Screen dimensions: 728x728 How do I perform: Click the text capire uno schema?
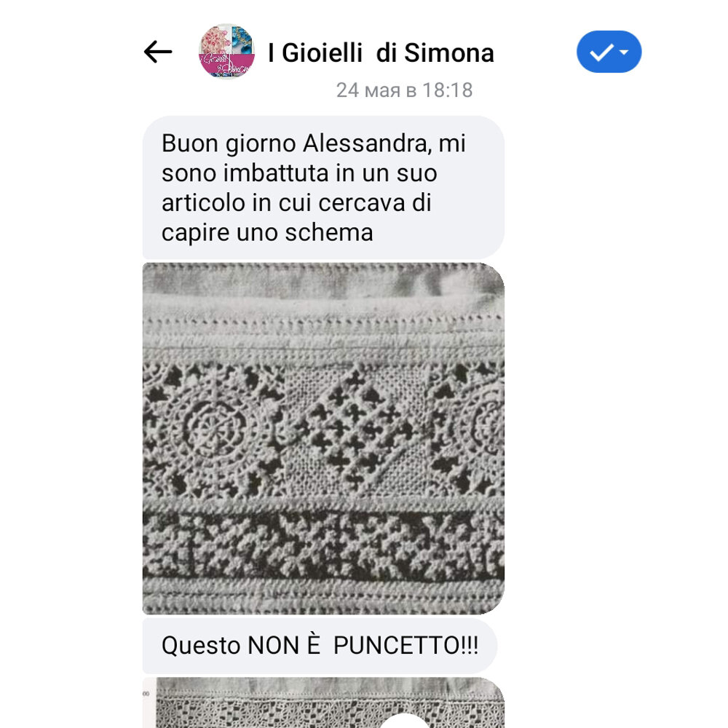pyautogui.click(x=267, y=232)
